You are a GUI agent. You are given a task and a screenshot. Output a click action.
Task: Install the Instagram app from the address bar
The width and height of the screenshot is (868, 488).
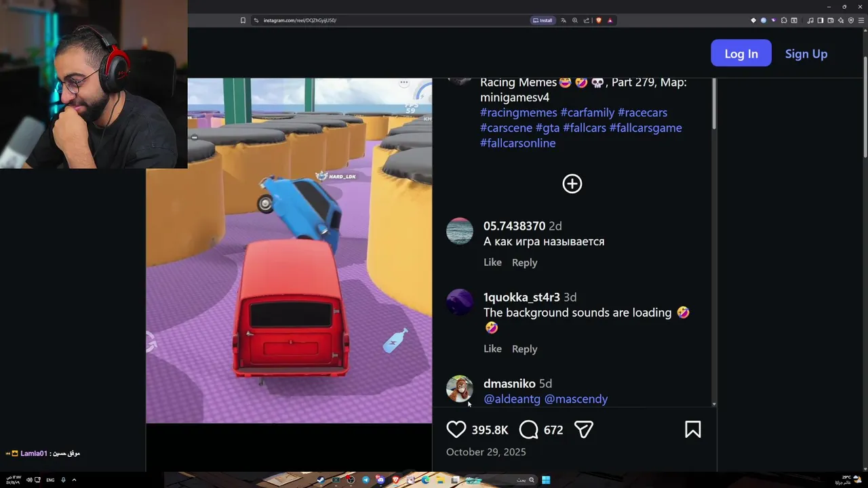[x=542, y=20]
